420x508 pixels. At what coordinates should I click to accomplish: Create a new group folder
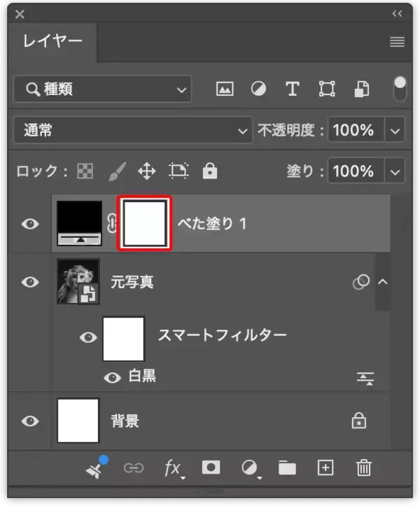pos(287,468)
